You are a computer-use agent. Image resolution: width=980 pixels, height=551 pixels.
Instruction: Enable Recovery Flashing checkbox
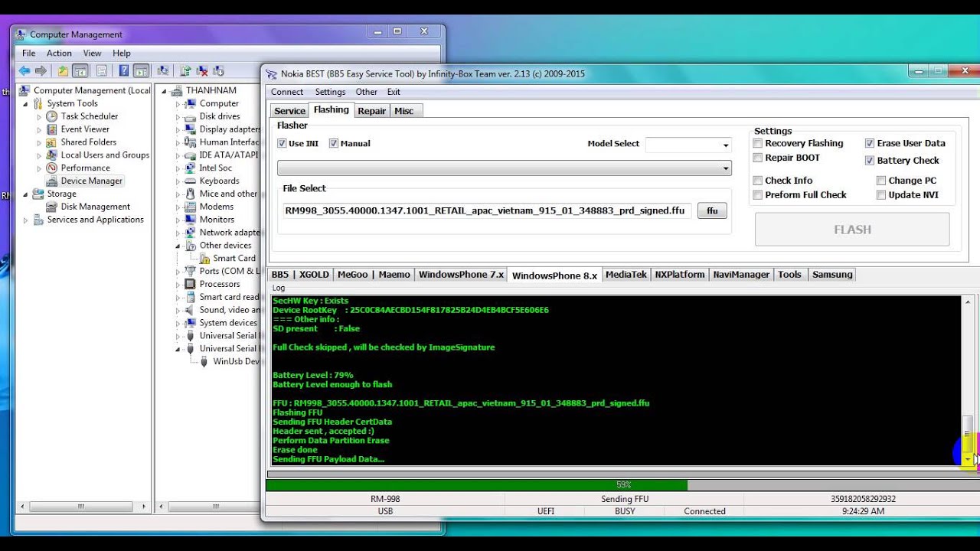tap(758, 143)
